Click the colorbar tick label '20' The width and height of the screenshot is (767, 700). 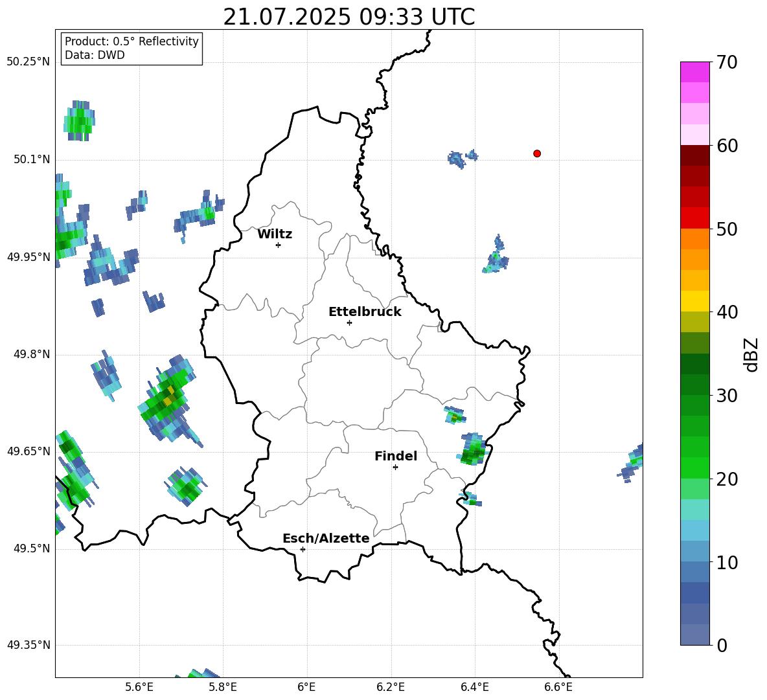727,479
